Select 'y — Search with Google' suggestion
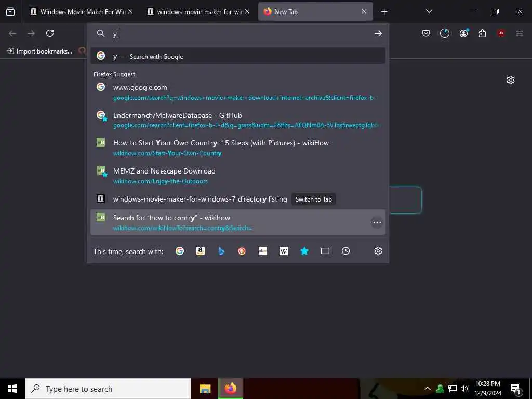The height and width of the screenshot is (399, 532). pyautogui.click(x=238, y=56)
